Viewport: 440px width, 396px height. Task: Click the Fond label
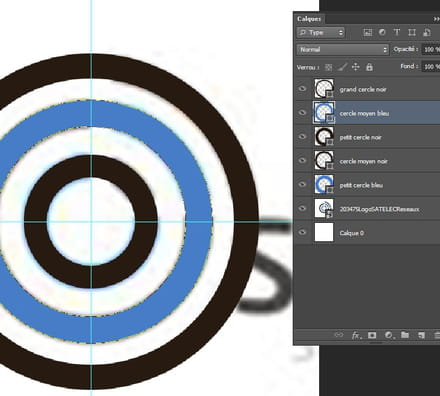pyautogui.click(x=409, y=66)
